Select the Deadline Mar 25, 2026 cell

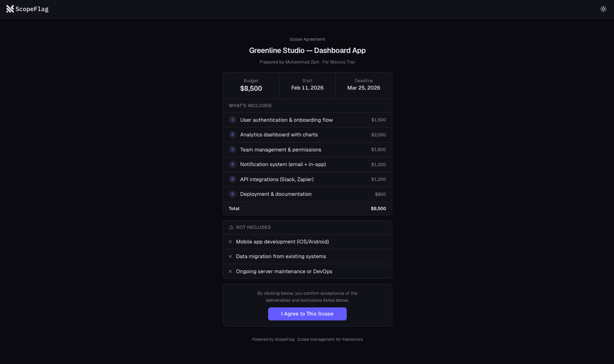[363, 85]
